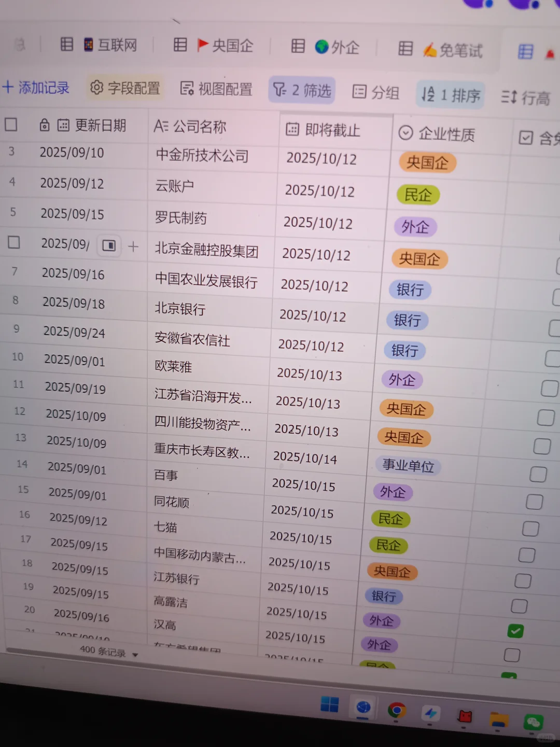Image resolution: width=560 pixels, height=747 pixels.
Task: Click 添加记录 to add a record
Action: [x=36, y=88]
